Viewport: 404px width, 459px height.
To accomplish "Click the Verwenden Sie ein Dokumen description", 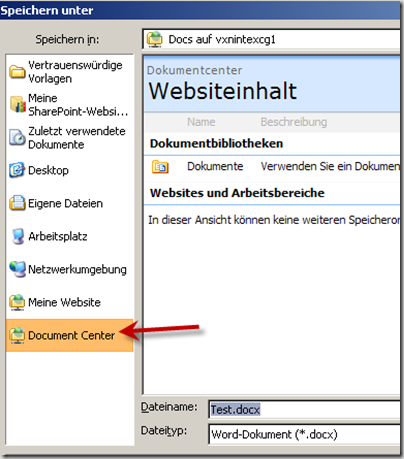I will pyautogui.click(x=330, y=166).
